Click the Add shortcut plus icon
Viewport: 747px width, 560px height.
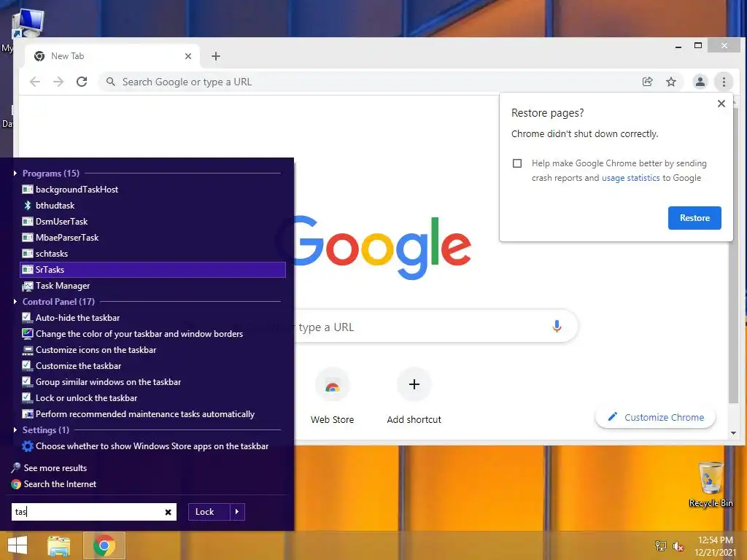(x=414, y=384)
